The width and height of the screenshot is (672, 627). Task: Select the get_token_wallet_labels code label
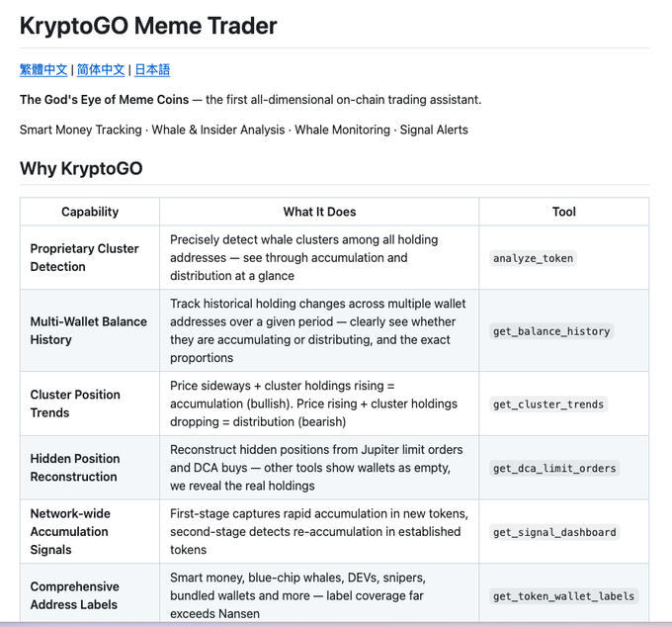(x=564, y=596)
